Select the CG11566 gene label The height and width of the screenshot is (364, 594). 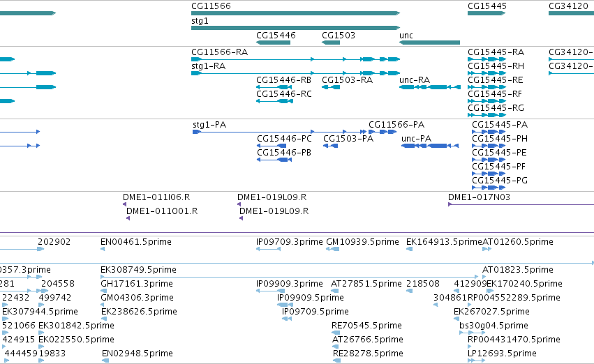211,6
